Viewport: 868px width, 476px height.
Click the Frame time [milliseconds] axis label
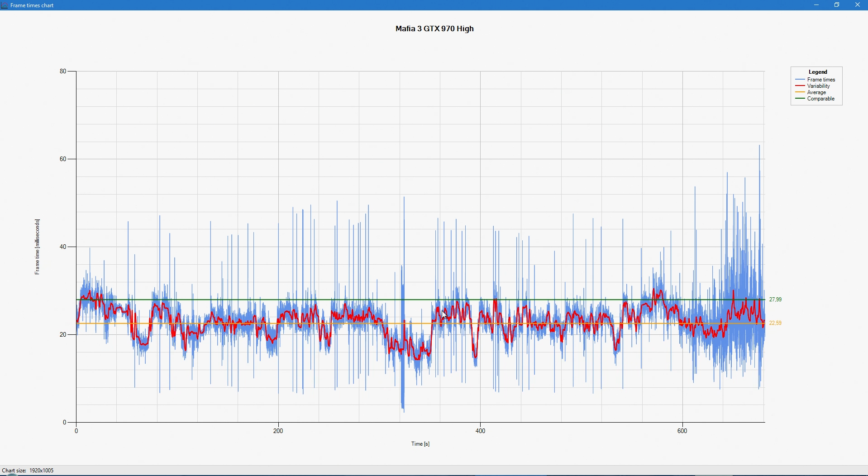(37, 247)
